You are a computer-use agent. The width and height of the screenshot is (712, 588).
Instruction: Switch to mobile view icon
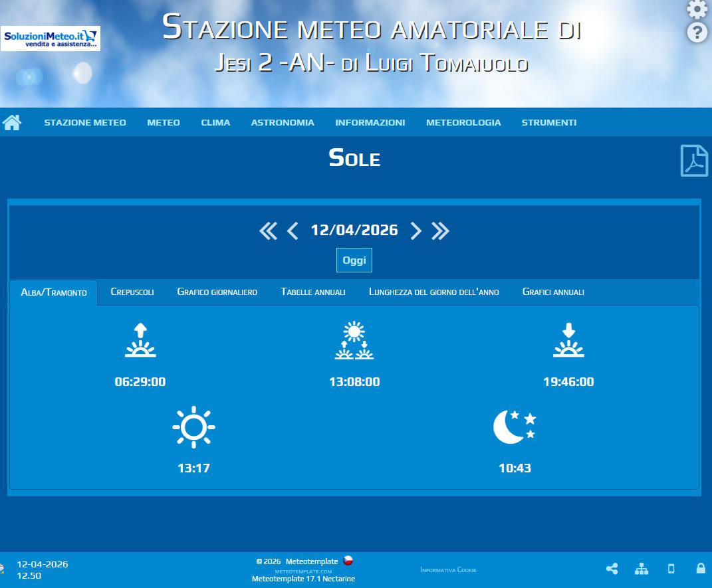(x=671, y=569)
